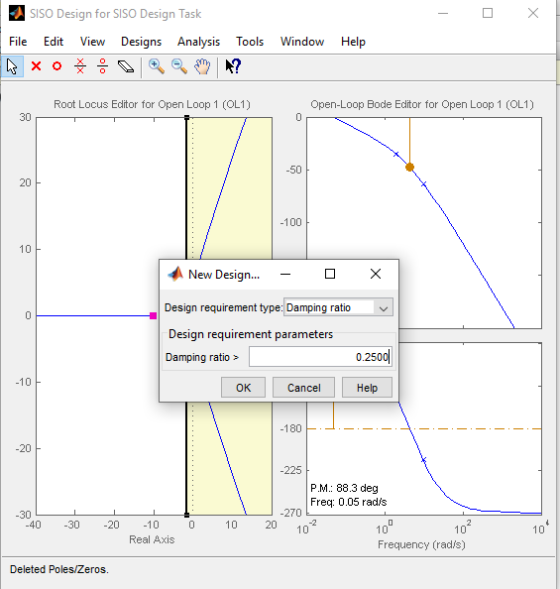Open the Tools menu
Image resolution: width=560 pixels, height=589 pixels.
coord(250,42)
